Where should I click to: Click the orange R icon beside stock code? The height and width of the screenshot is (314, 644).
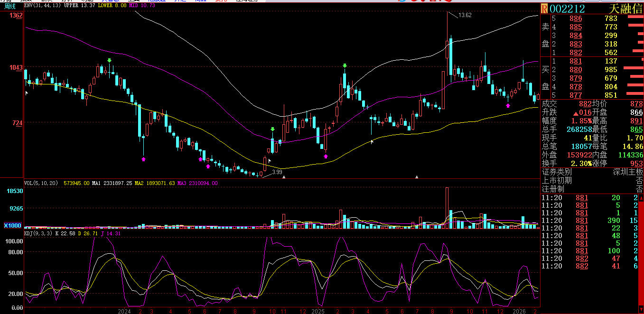click(544, 9)
